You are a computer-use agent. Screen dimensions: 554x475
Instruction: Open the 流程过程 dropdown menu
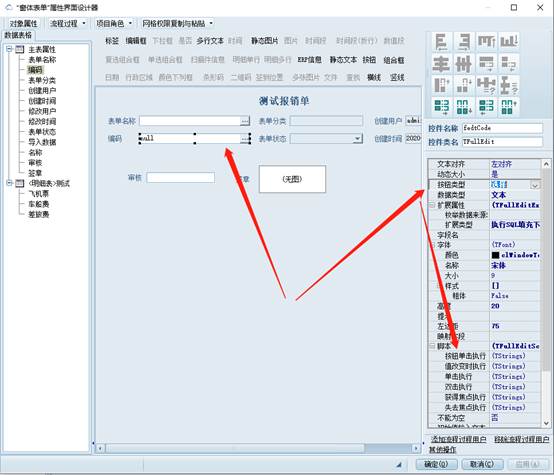tap(83, 23)
